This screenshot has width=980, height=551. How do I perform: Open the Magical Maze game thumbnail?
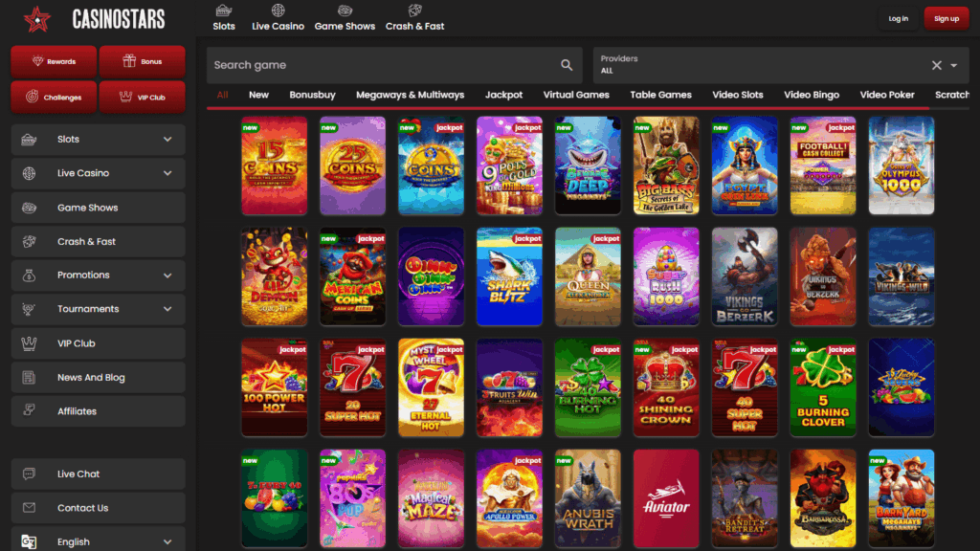coord(432,498)
